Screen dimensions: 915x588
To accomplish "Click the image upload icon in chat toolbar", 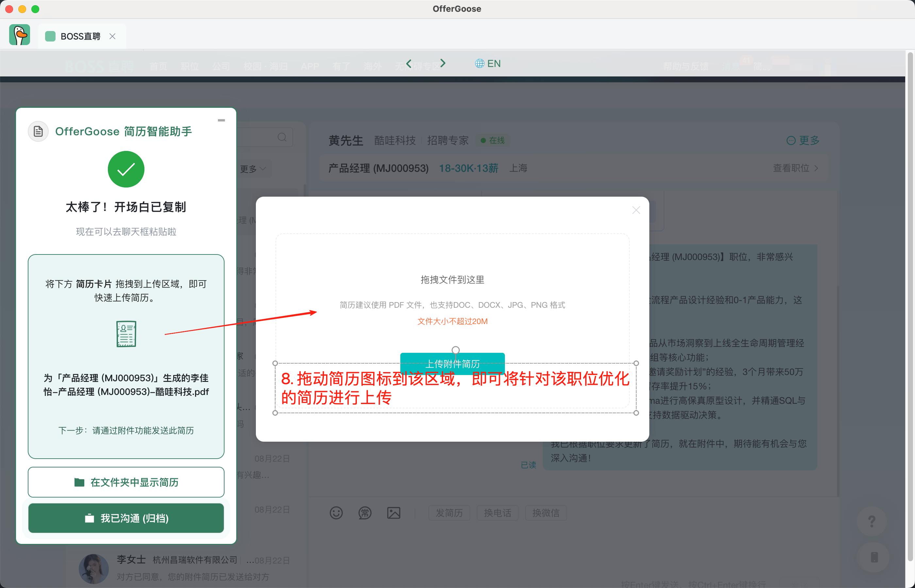I will click(x=394, y=513).
